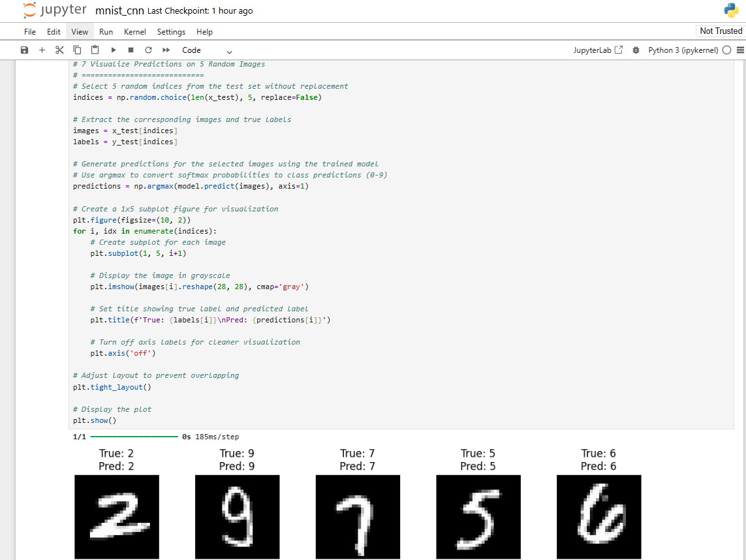Open the Run menu
Image resolution: width=746 pixels, height=560 pixels.
pos(106,31)
